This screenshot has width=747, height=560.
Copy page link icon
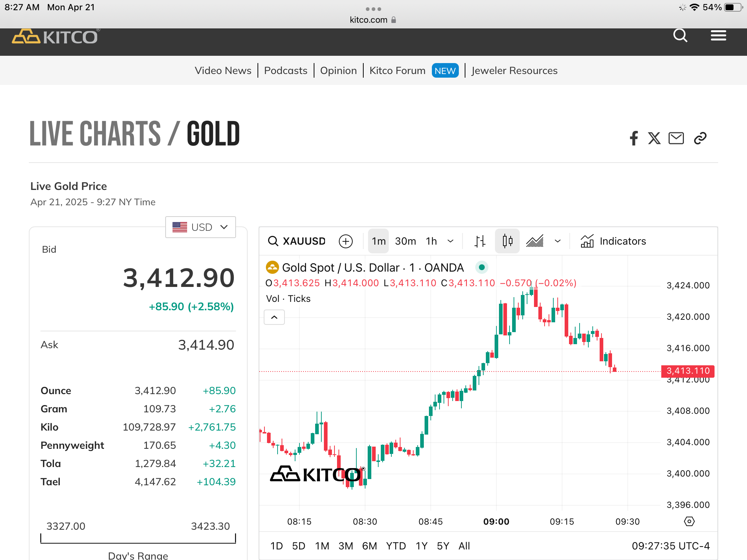pos(700,138)
